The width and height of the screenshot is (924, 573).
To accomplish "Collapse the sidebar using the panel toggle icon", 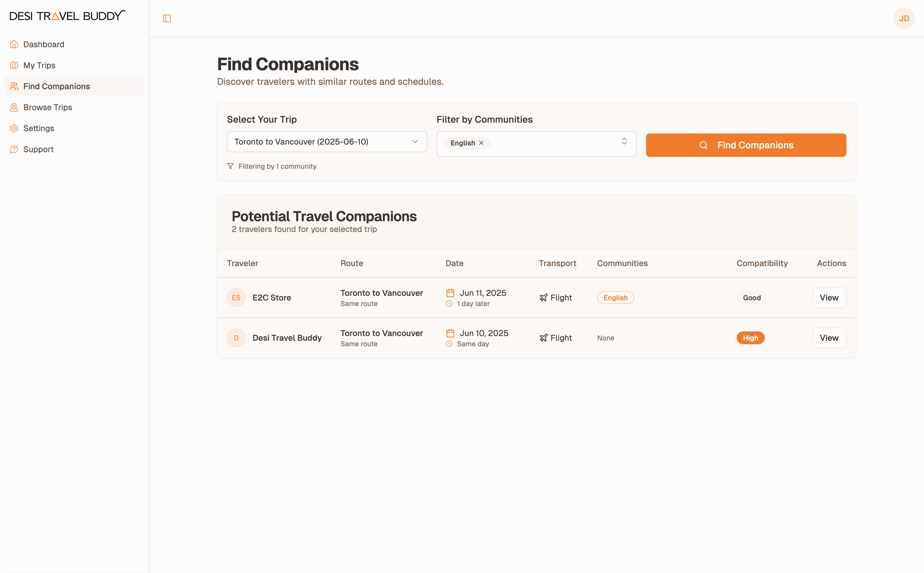I will 167,18.
